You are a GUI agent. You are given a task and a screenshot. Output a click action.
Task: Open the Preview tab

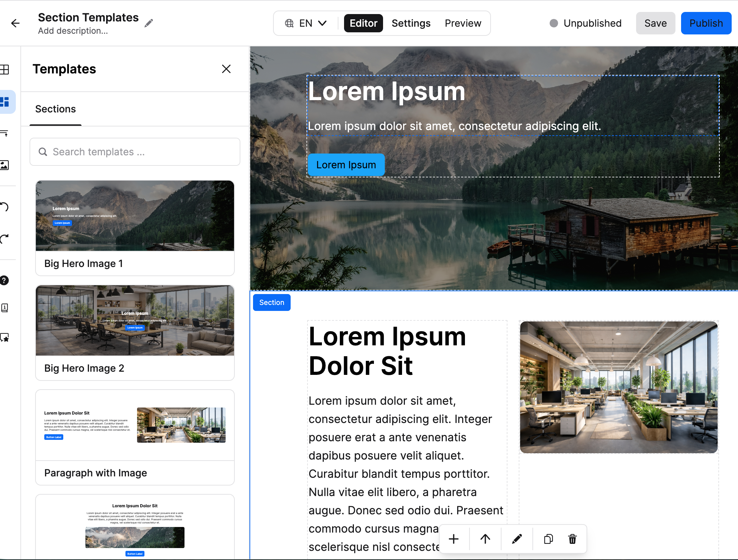tap(463, 23)
